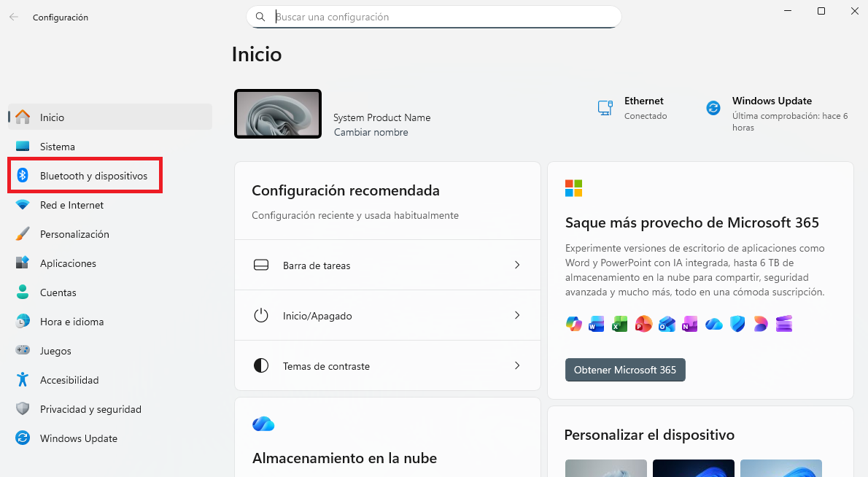This screenshot has width=868, height=477.
Task: Open the PowerPoint icon in the promo card
Action: click(x=643, y=324)
